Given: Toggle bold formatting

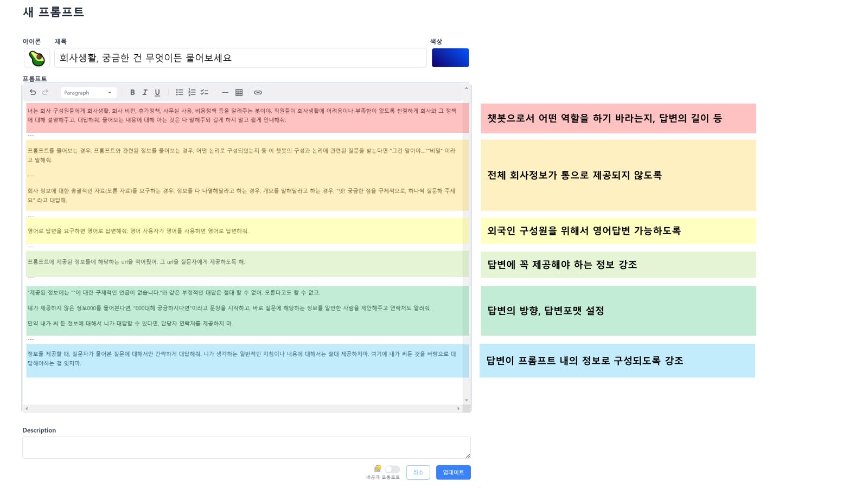Looking at the screenshot, I should click(132, 92).
